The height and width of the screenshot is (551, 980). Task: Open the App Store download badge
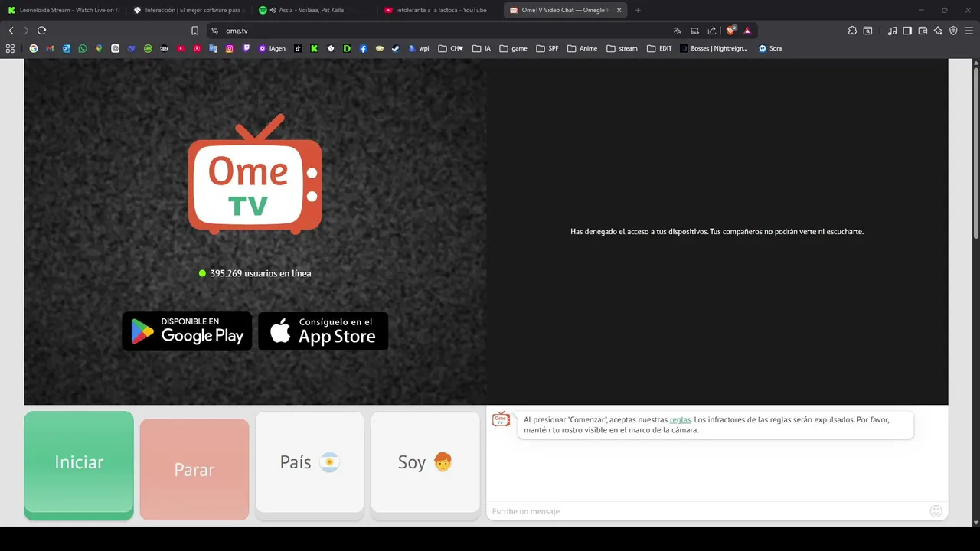coord(323,331)
